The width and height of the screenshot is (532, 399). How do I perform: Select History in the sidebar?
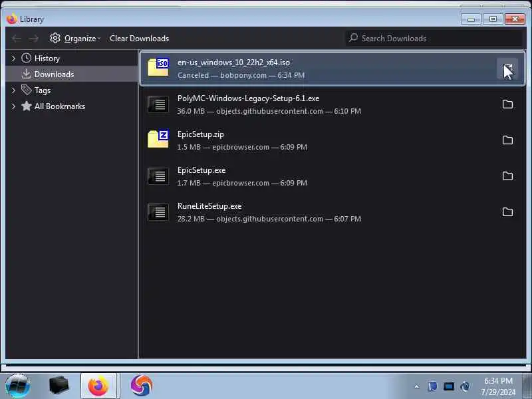pos(47,59)
